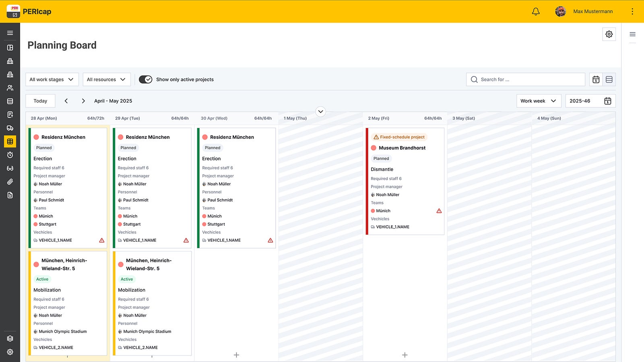The image size is (644, 362).
Task: Switch to list view using the list icon
Action: point(609,79)
